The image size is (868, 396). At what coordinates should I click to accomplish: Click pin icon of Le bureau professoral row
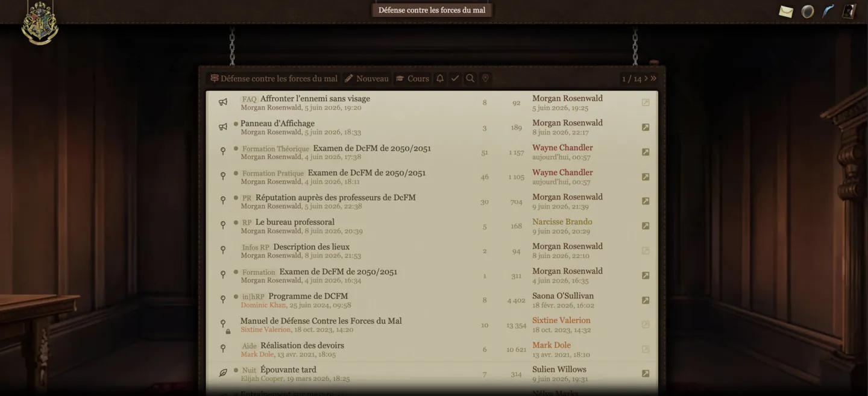tap(223, 225)
